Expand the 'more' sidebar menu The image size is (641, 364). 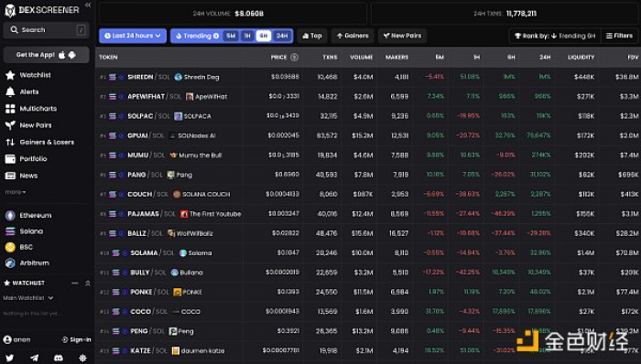(x=16, y=192)
